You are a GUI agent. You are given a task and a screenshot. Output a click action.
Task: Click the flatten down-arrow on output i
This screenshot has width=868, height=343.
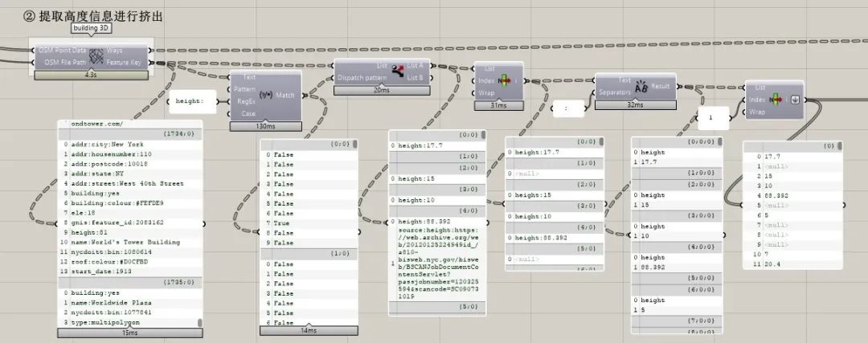point(795,100)
